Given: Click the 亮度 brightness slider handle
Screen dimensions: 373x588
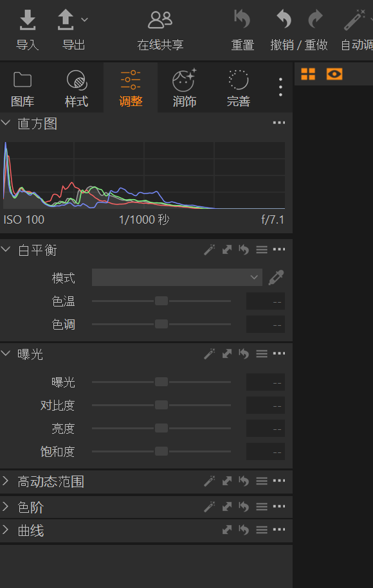Looking at the screenshot, I should (x=161, y=428).
